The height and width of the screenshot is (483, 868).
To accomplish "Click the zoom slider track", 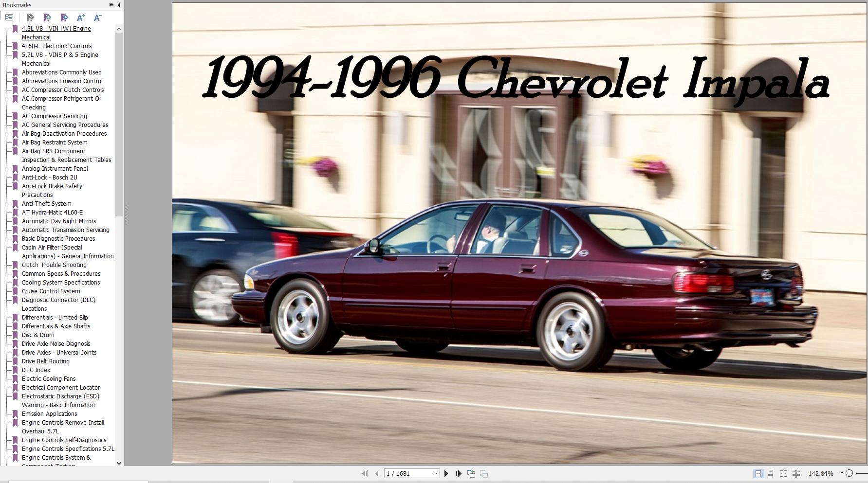I will coord(862,473).
